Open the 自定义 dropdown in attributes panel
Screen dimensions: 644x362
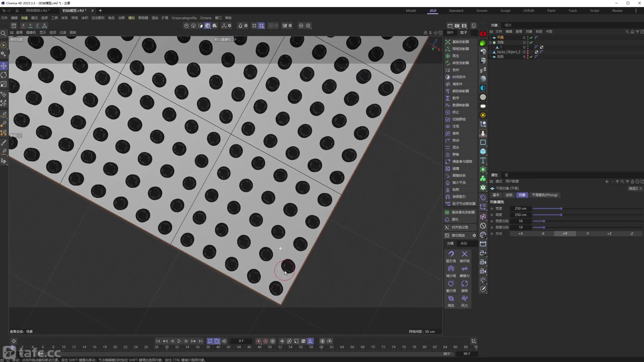pyautogui.click(x=635, y=188)
